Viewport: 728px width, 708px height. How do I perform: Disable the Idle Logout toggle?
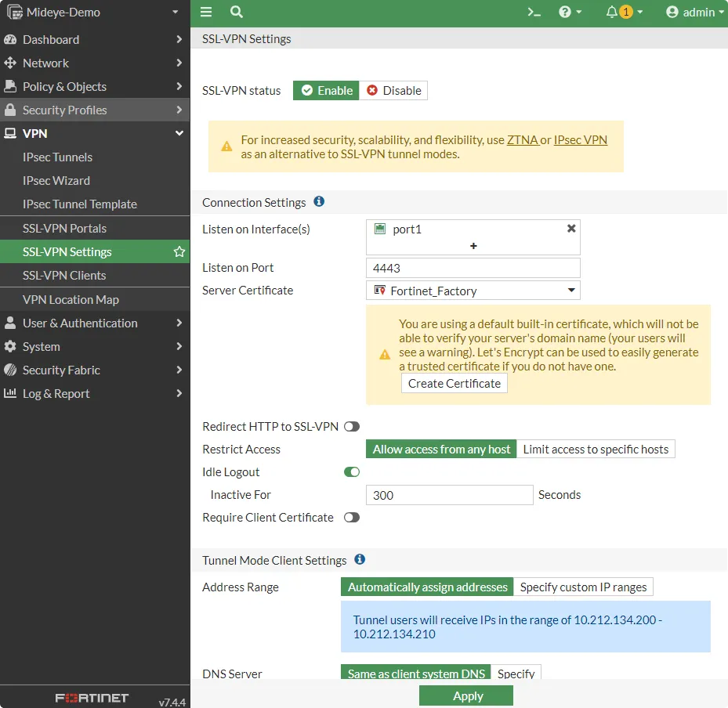(x=351, y=471)
